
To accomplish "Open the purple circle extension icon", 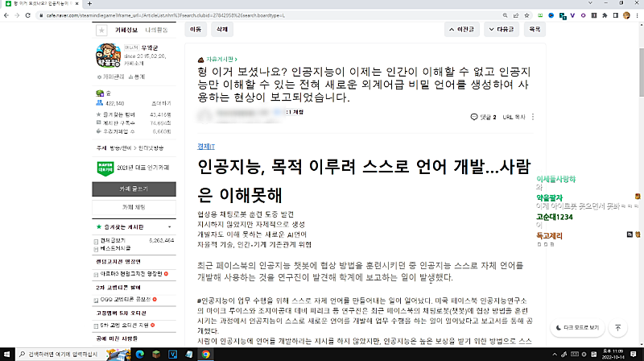I will click(x=583, y=15).
